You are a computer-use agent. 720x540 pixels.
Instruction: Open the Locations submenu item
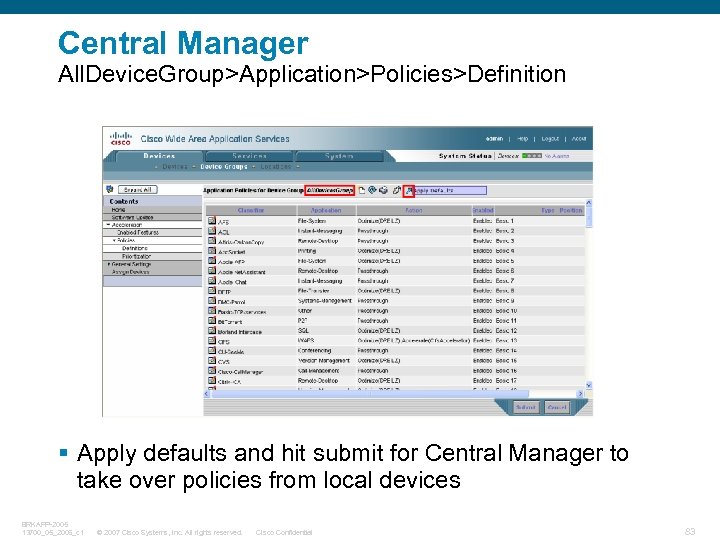point(276,167)
